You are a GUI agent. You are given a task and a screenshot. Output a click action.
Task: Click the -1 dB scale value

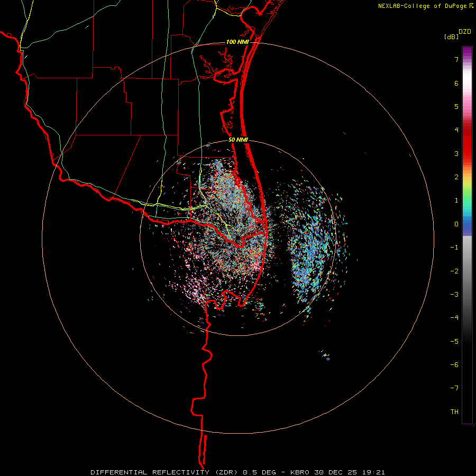pos(454,248)
